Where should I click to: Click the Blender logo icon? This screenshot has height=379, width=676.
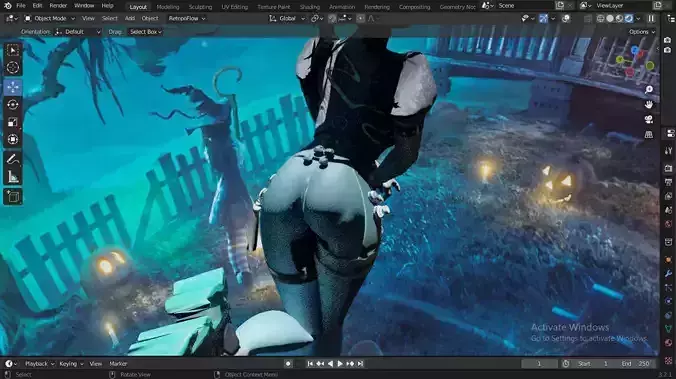click(x=7, y=6)
